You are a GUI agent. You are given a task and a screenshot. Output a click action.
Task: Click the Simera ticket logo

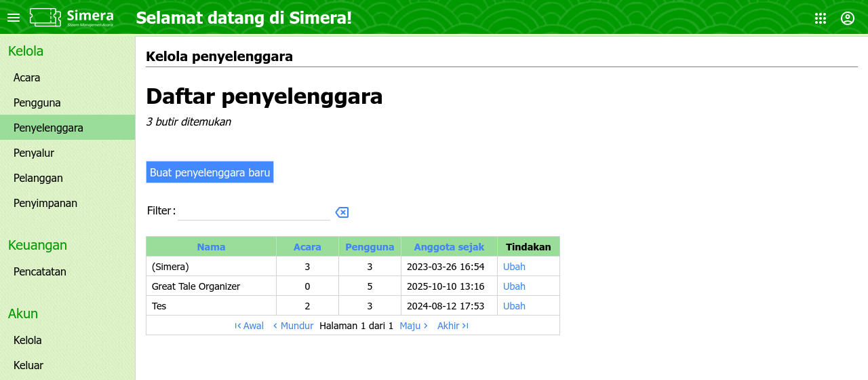click(71, 18)
